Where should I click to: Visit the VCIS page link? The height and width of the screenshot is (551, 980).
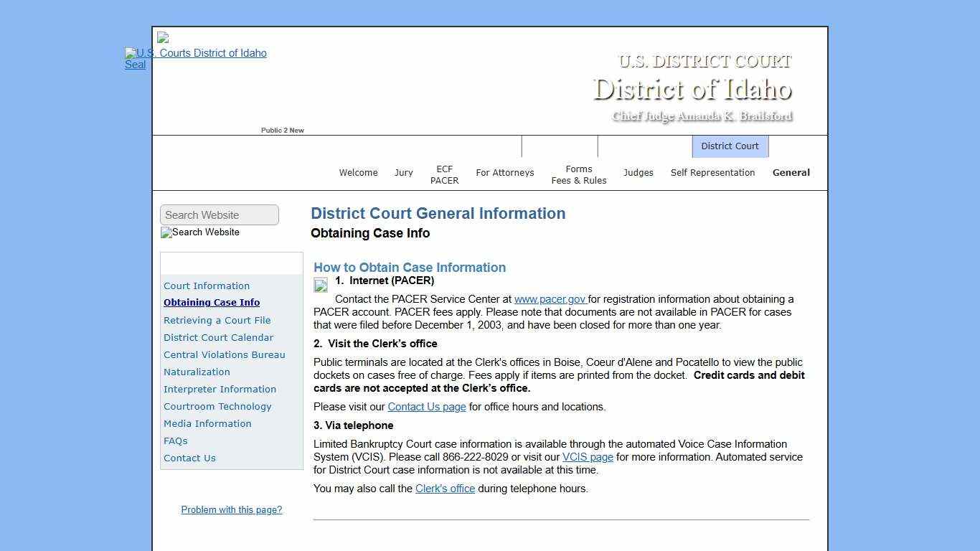(x=588, y=457)
